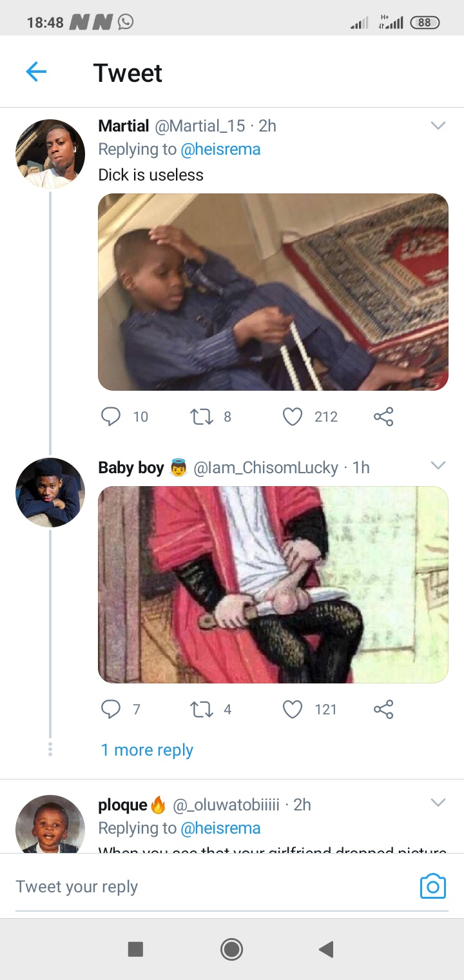This screenshot has height=980, width=464.
Task: Expand options chevron on ploque's tweet
Action: coord(438,803)
